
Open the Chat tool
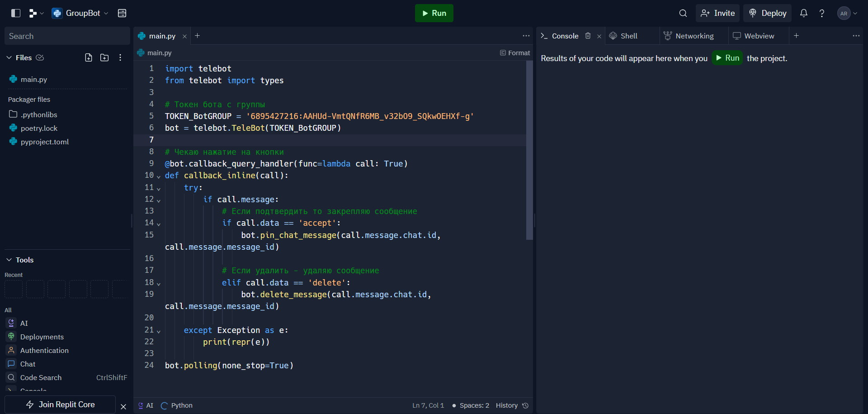(67, 364)
